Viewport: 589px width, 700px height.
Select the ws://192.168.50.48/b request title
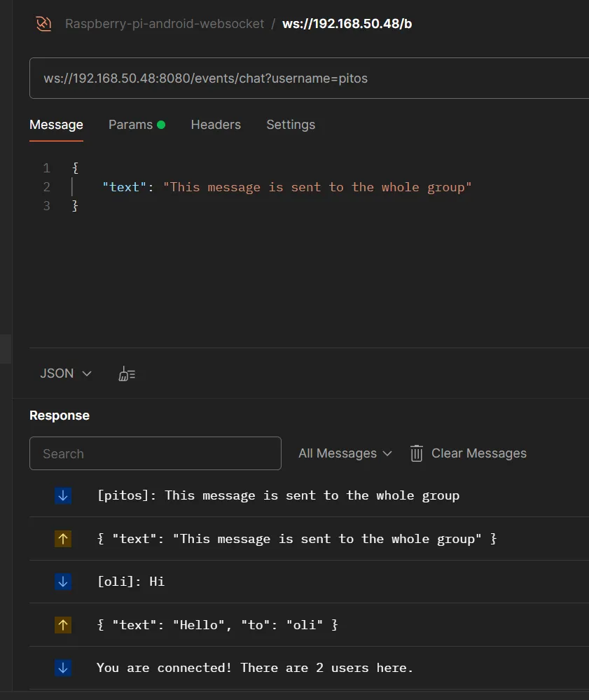tap(347, 24)
